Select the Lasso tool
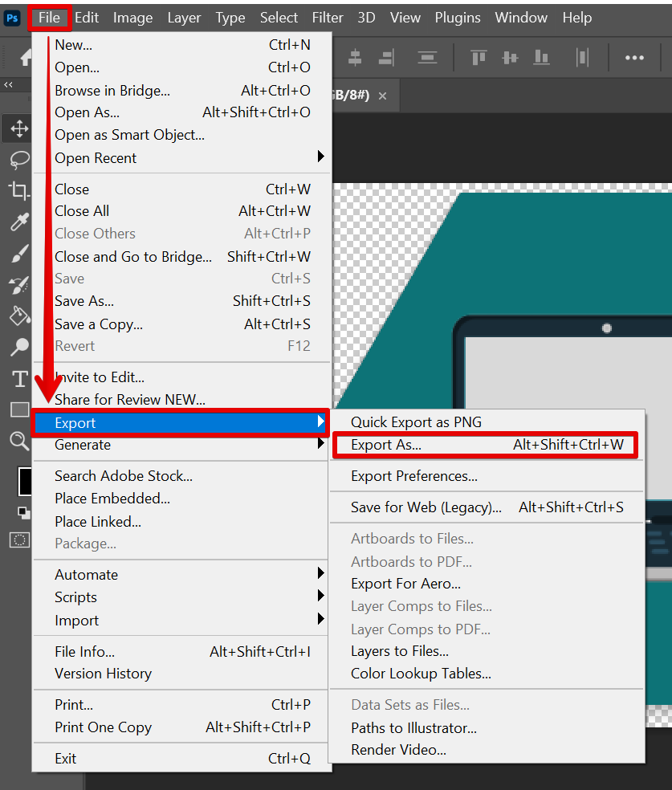 [18, 160]
